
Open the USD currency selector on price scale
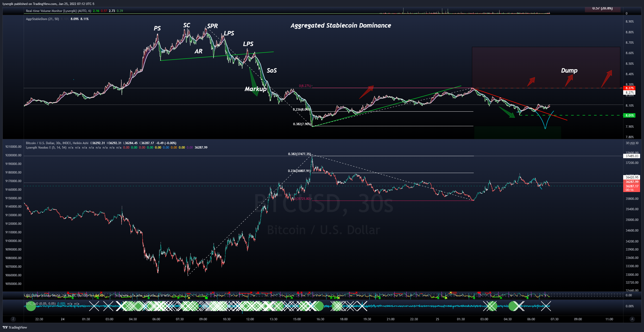pos(632,143)
